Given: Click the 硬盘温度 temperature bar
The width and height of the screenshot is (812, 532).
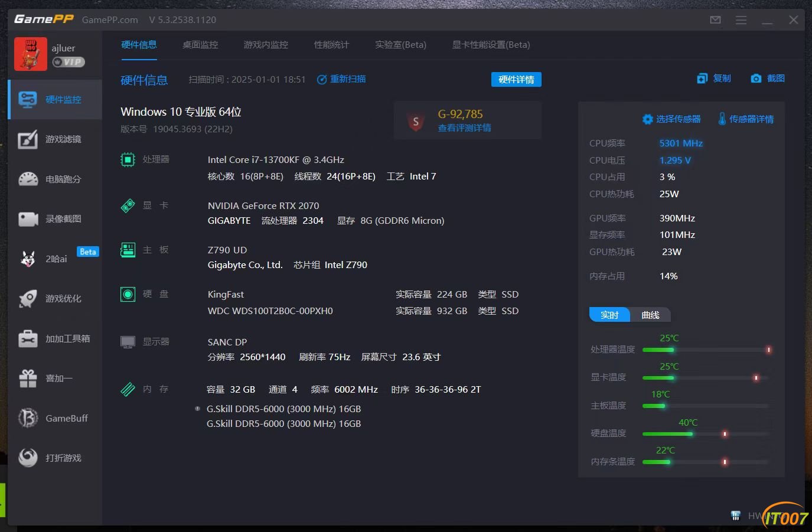Looking at the screenshot, I should (x=707, y=434).
